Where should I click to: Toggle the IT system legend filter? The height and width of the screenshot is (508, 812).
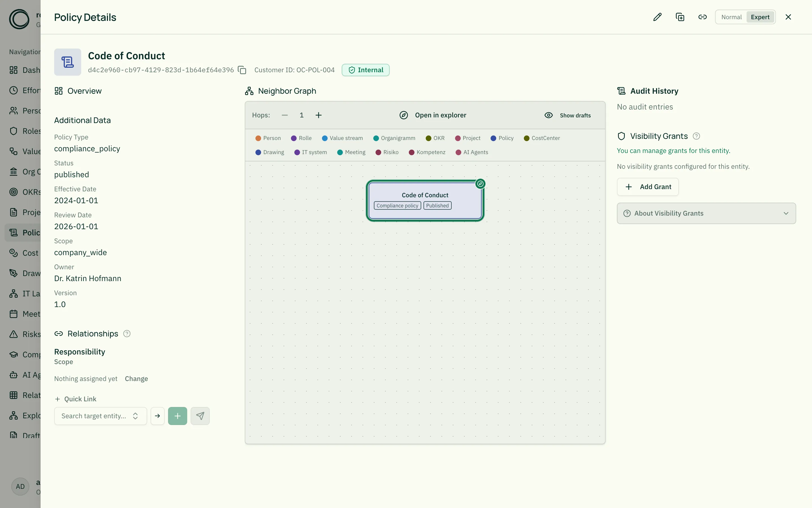pos(310,152)
